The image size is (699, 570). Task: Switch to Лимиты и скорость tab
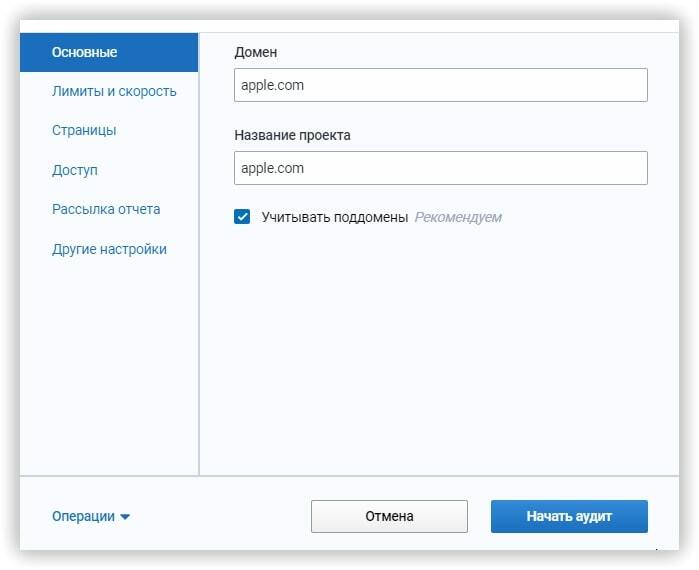[x=114, y=91]
